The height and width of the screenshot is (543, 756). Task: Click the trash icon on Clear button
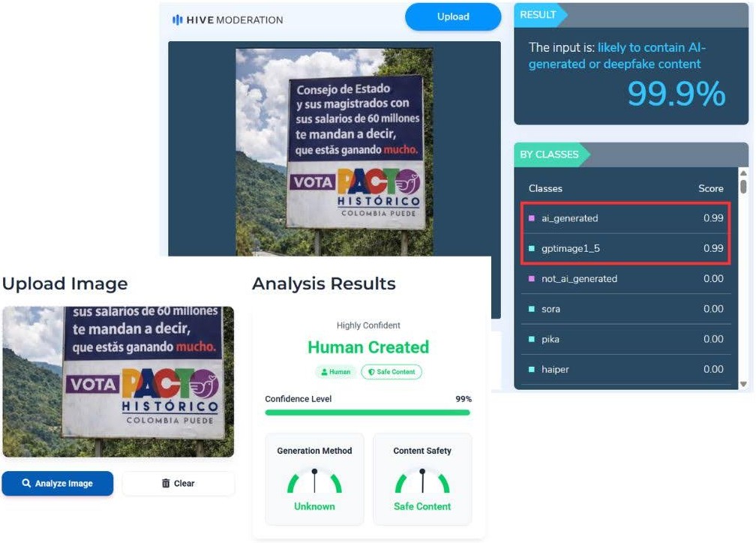166,484
